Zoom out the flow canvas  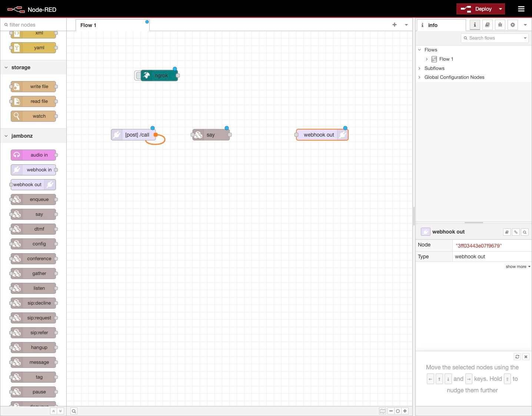coord(391,411)
